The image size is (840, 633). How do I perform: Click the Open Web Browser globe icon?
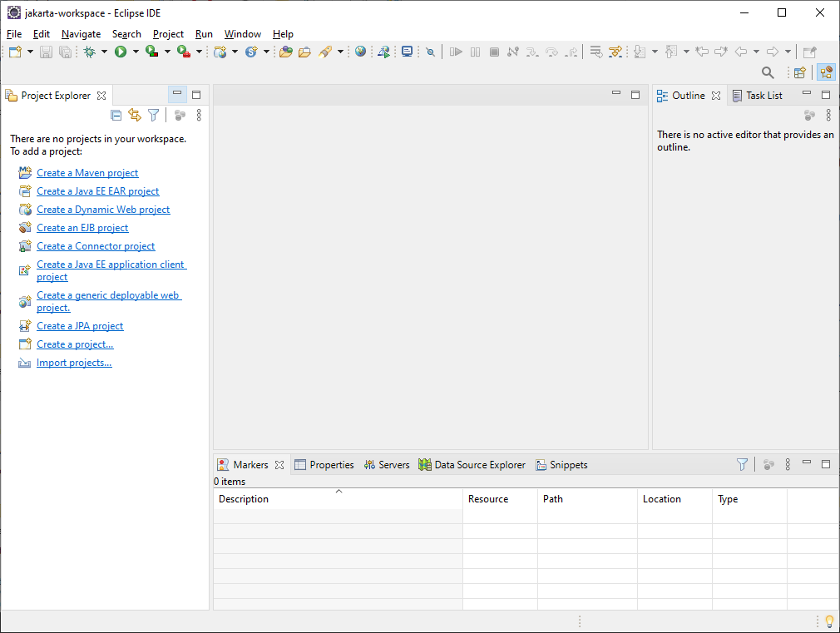coord(360,52)
